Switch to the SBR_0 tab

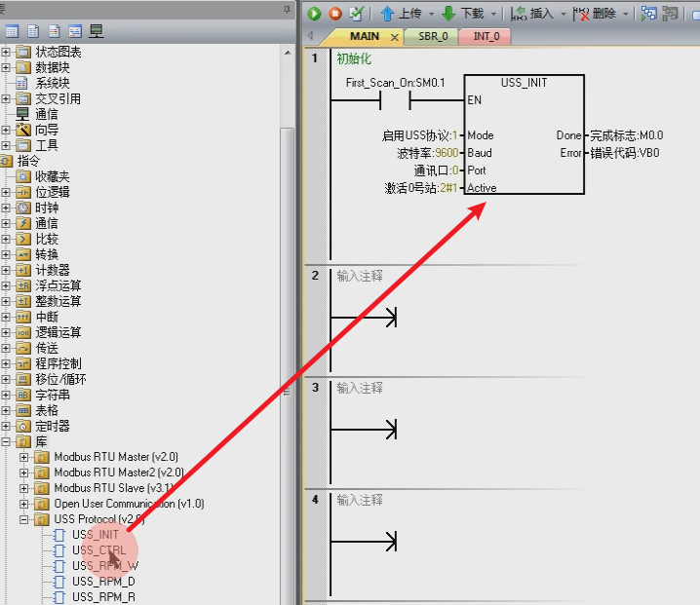pos(433,36)
